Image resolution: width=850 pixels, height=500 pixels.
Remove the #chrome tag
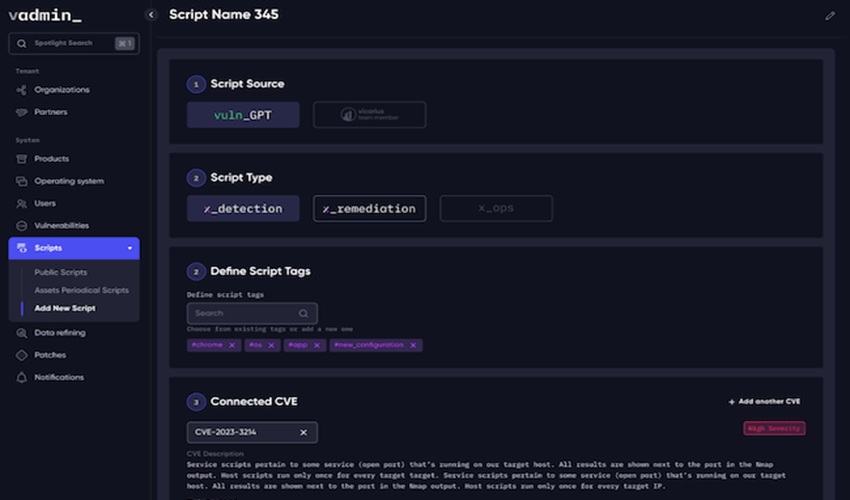[x=232, y=345]
